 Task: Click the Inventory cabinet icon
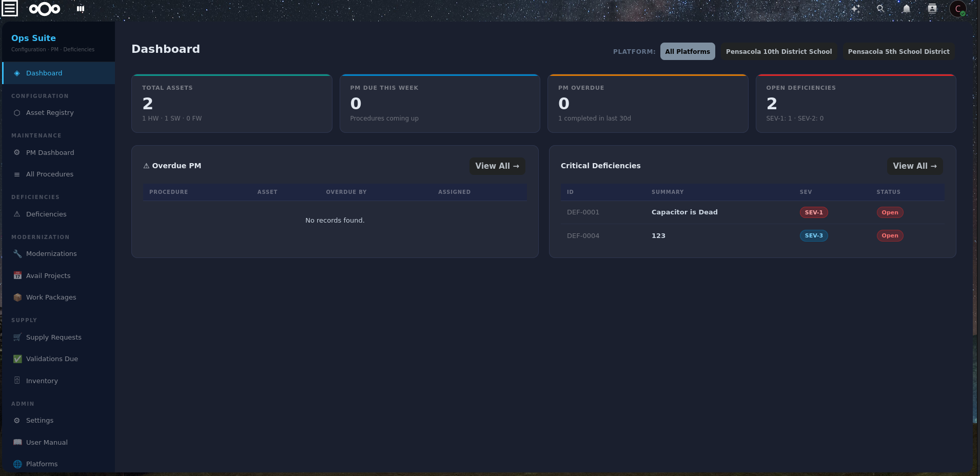(x=17, y=381)
